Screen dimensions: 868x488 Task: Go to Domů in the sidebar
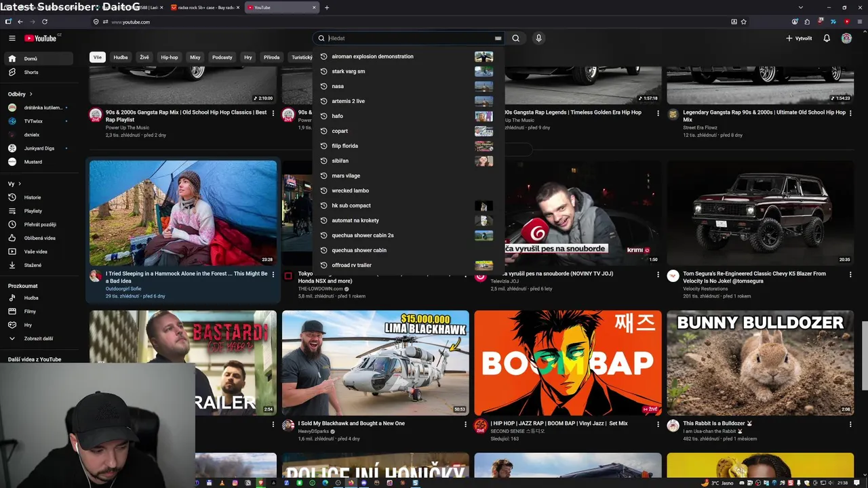40,58
